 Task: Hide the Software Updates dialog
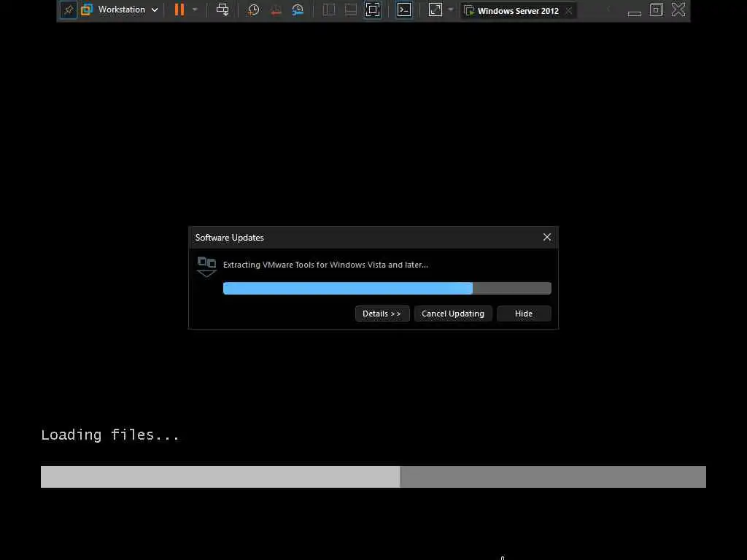click(x=524, y=314)
